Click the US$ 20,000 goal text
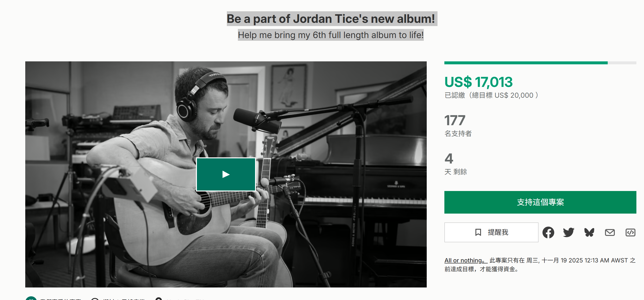This screenshot has height=300, width=644. point(514,95)
